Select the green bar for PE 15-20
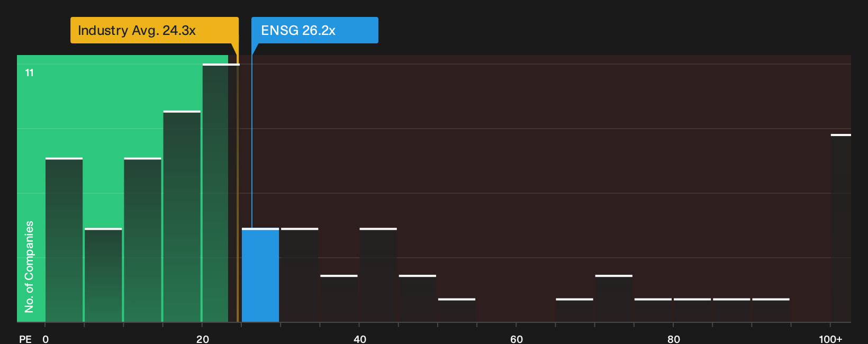Viewport: 868px width, 344px height. pyautogui.click(x=182, y=216)
